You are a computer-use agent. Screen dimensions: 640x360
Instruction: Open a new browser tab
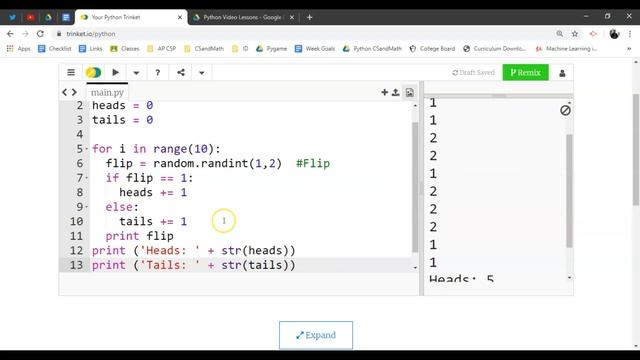click(x=309, y=17)
